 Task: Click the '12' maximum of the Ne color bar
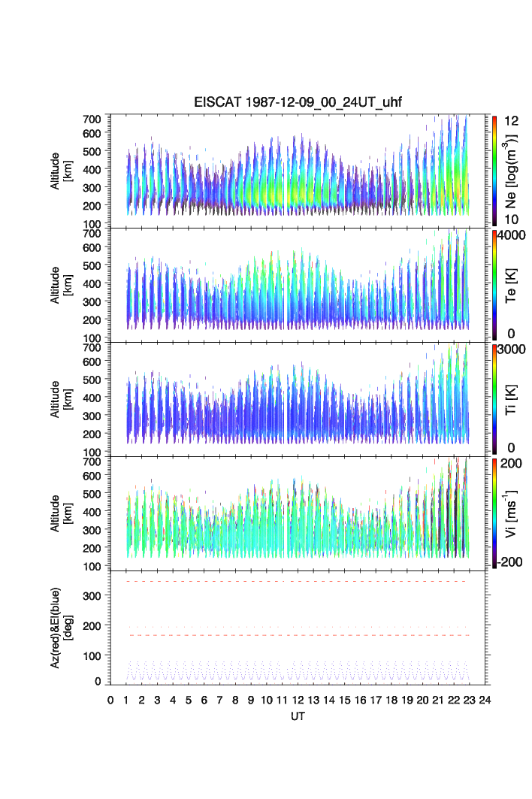click(511, 121)
